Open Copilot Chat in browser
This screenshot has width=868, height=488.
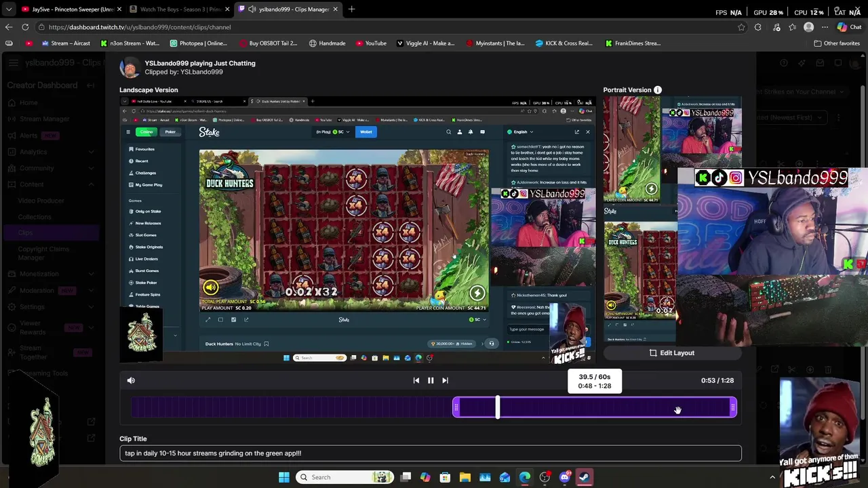(x=848, y=27)
